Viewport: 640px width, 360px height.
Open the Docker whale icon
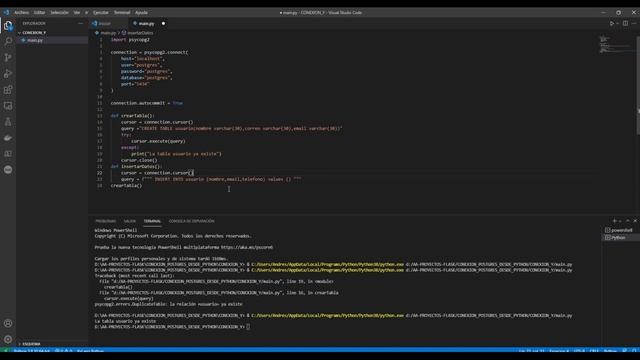click(8, 138)
